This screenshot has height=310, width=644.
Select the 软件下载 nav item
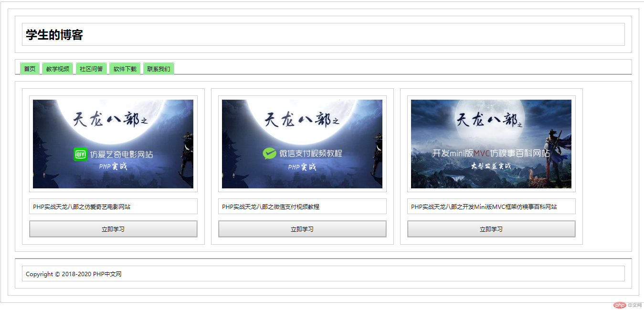125,69
